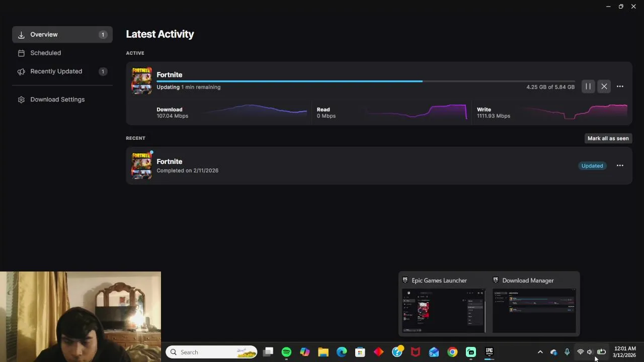Screen dimensions: 644x362
Task: Click the Scheduled calendar icon
Action: (21, 53)
